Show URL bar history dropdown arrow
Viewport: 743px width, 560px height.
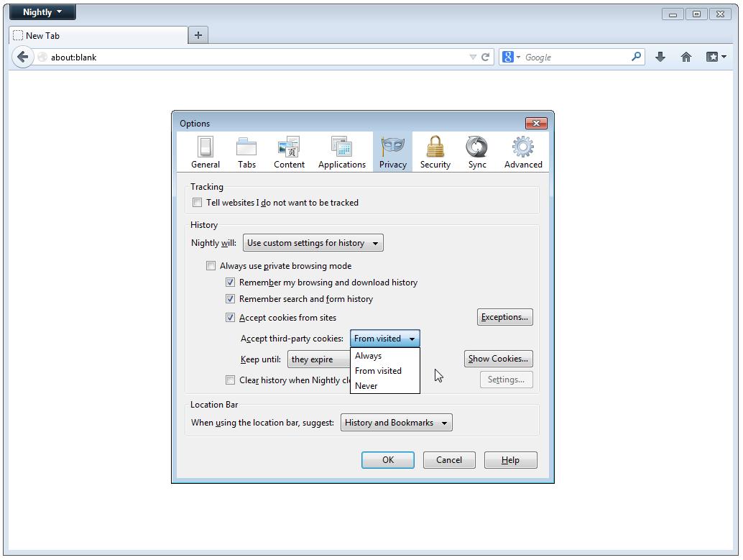click(472, 58)
